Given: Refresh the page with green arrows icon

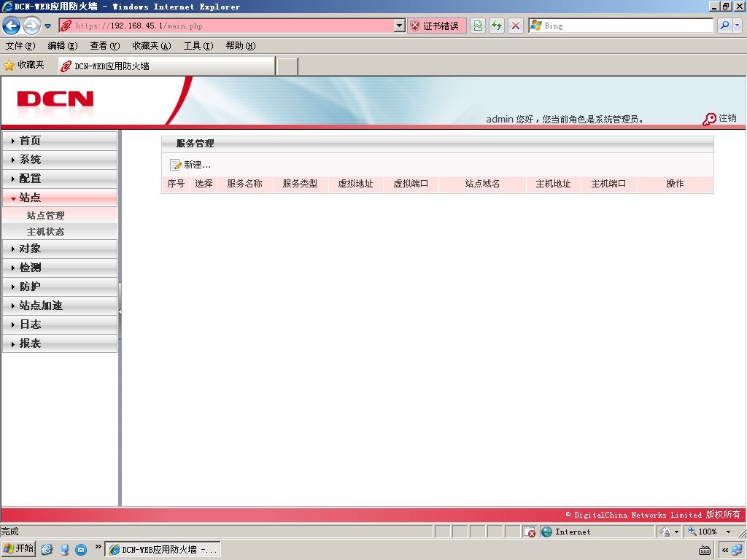Looking at the screenshot, I should 497,26.
